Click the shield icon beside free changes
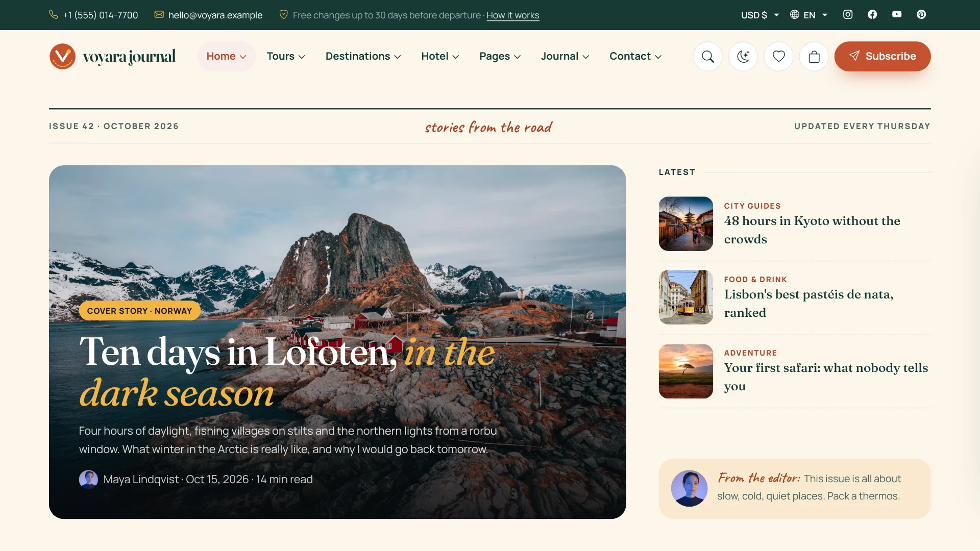980x551 pixels. (284, 15)
